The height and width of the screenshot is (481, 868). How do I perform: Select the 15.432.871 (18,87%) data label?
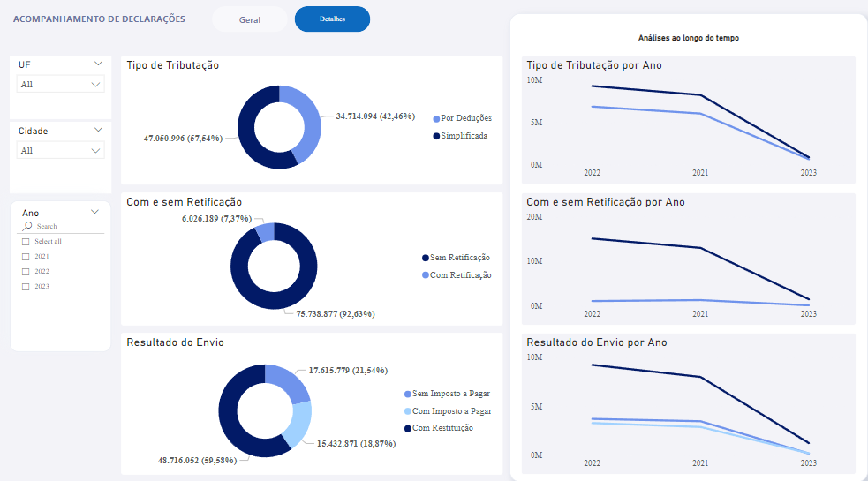(x=357, y=443)
